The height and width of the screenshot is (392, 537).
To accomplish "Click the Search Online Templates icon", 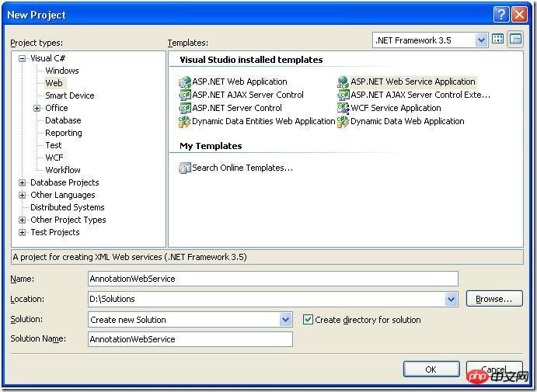I will pyautogui.click(x=185, y=168).
